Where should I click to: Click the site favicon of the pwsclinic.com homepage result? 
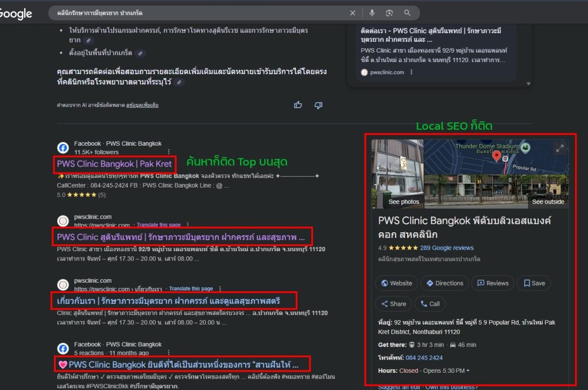tap(63, 221)
